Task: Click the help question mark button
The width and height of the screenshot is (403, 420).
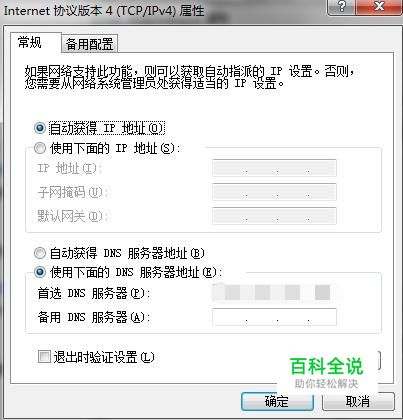Action: (342, 7)
